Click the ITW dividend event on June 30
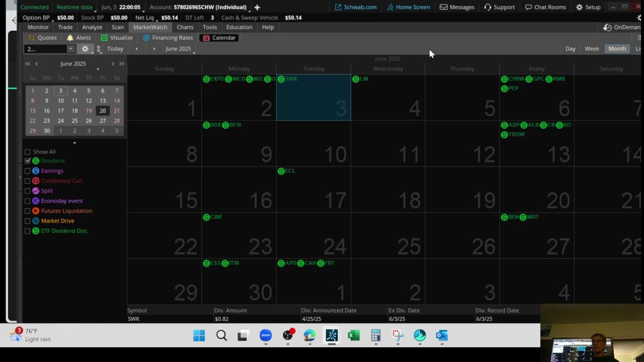 230,263
